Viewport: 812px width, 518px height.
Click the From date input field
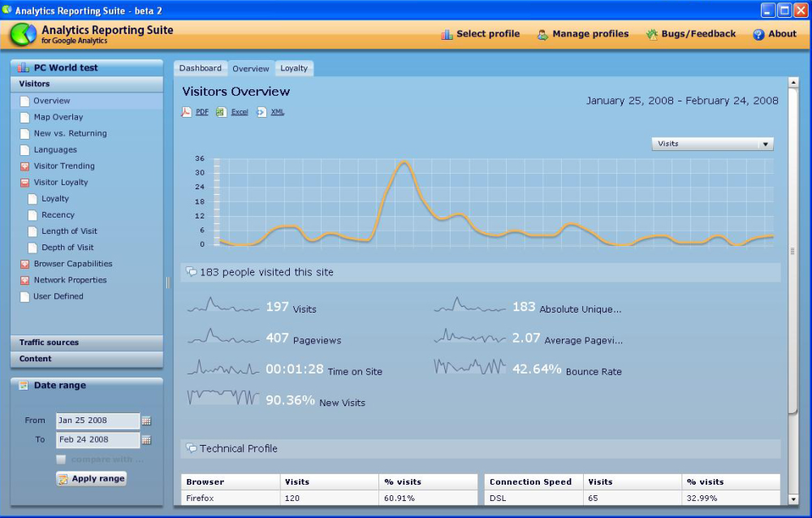(x=97, y=421)
